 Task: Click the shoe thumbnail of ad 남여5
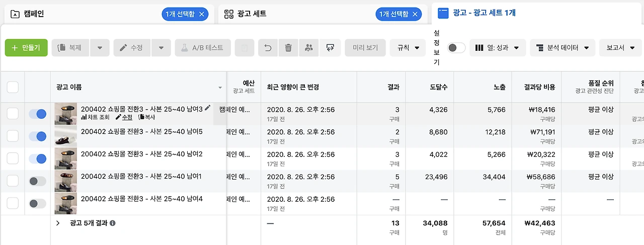pyautogui.click(x=65, y=136)
